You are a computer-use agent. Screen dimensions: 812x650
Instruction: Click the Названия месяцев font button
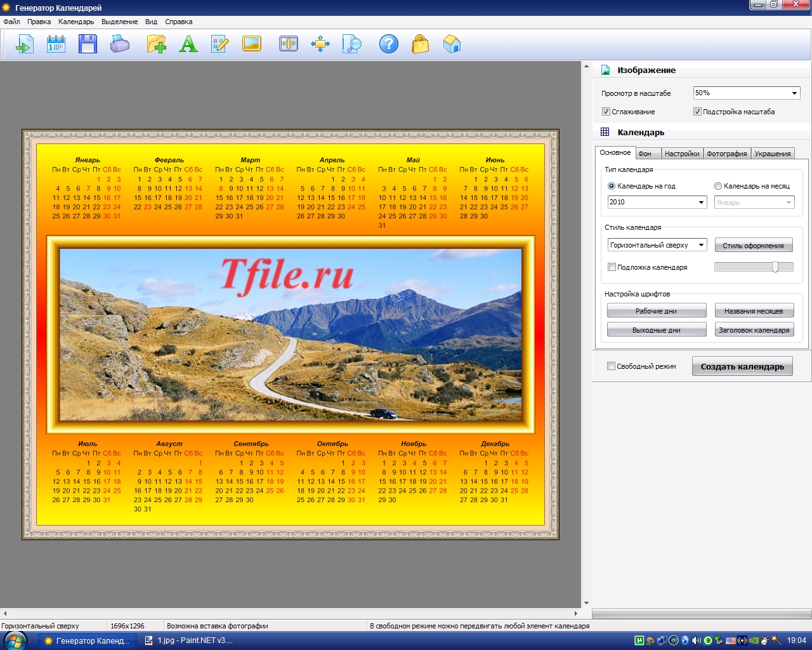tap(754, 311)
